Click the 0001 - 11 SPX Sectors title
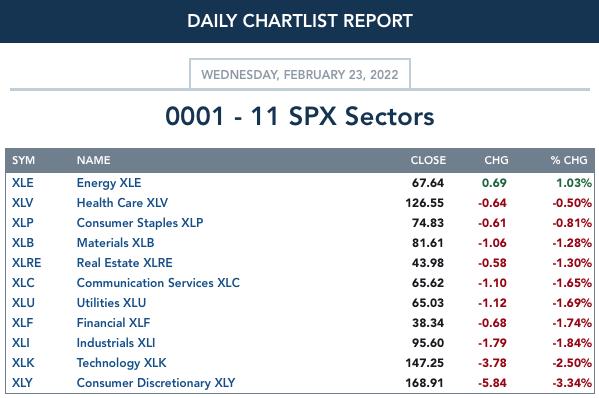Screen dimensions: 599x398 [300, 116]
